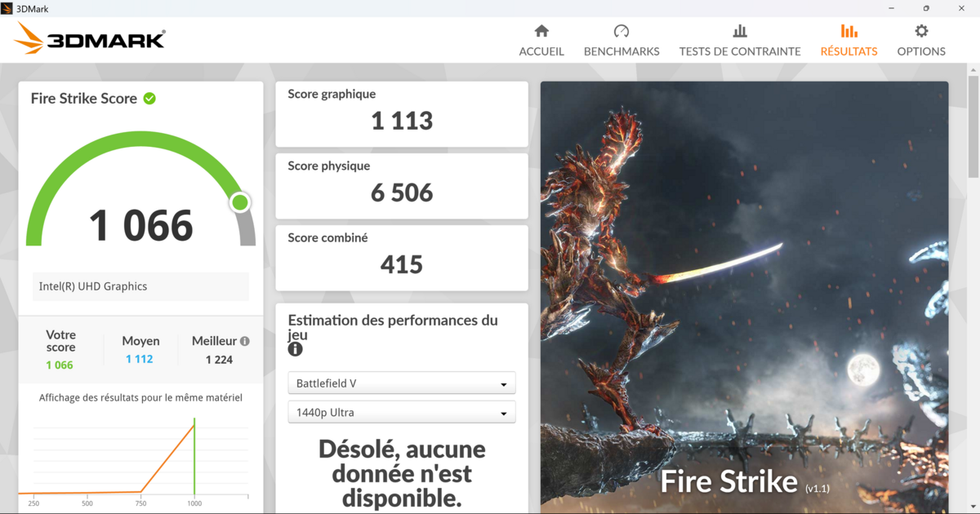The height and width of the screenshot is (514, 980).
Task: Click the Score graphique value 1 113
Action: 402,121
